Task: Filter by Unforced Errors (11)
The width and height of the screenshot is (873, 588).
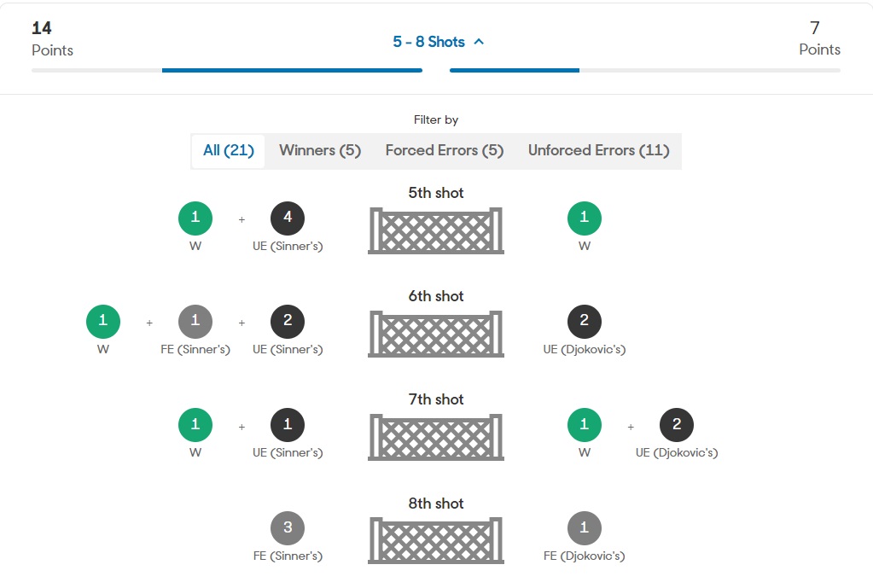Action: [x=598, y=151]
